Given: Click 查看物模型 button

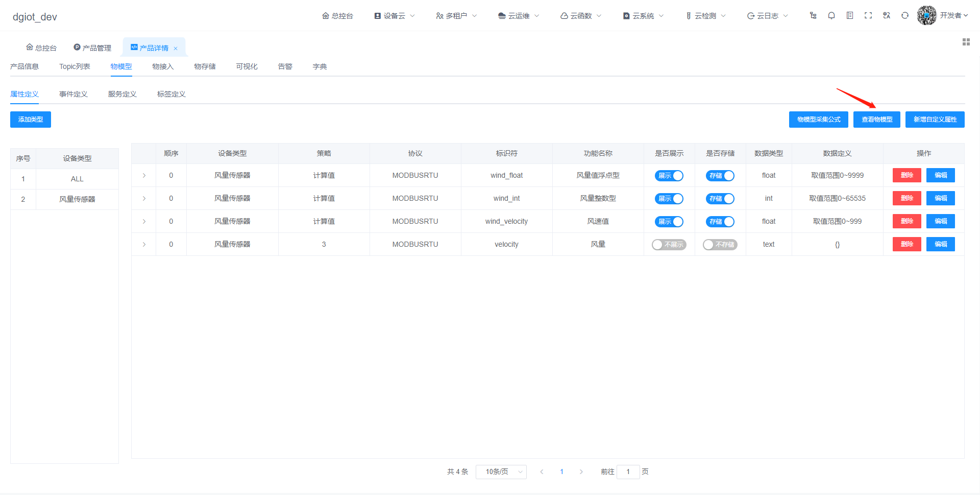Looking at the screenshot, I should 877,120.
